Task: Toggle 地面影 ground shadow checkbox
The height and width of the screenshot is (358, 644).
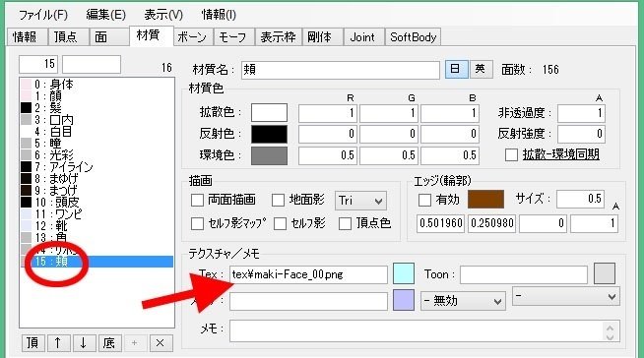Action: pos(278,200)
